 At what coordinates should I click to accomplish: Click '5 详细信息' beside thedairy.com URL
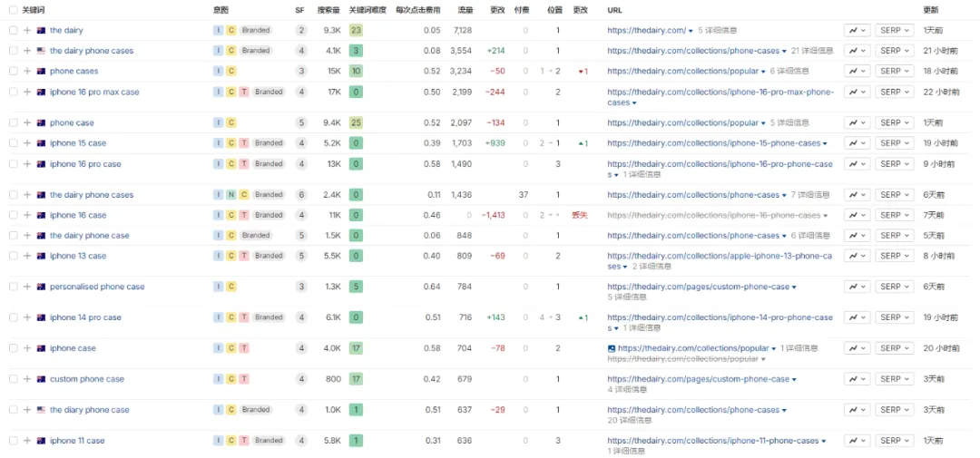(x=716, y=30)
